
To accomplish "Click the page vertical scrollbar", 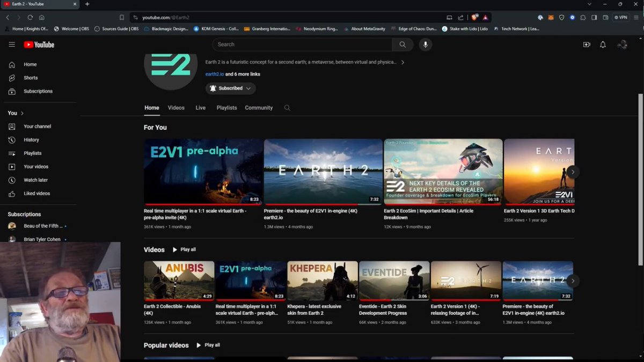I will [640, 180].
